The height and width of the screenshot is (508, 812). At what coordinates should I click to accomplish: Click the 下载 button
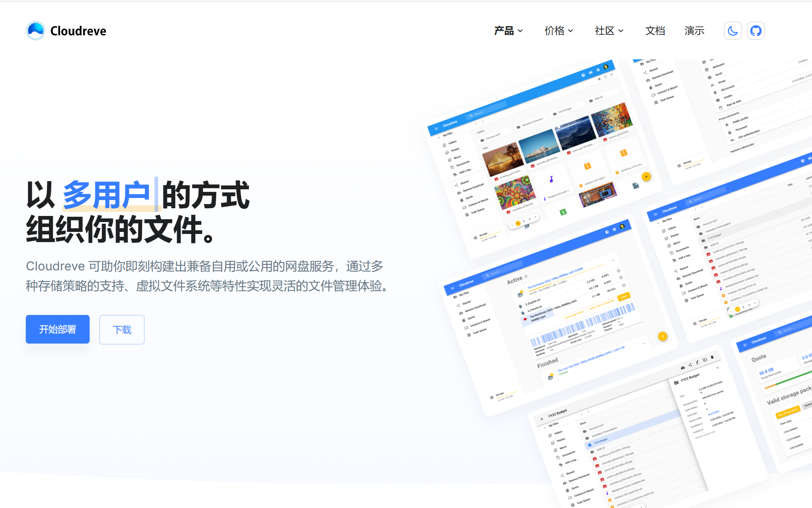pos(122,330)
